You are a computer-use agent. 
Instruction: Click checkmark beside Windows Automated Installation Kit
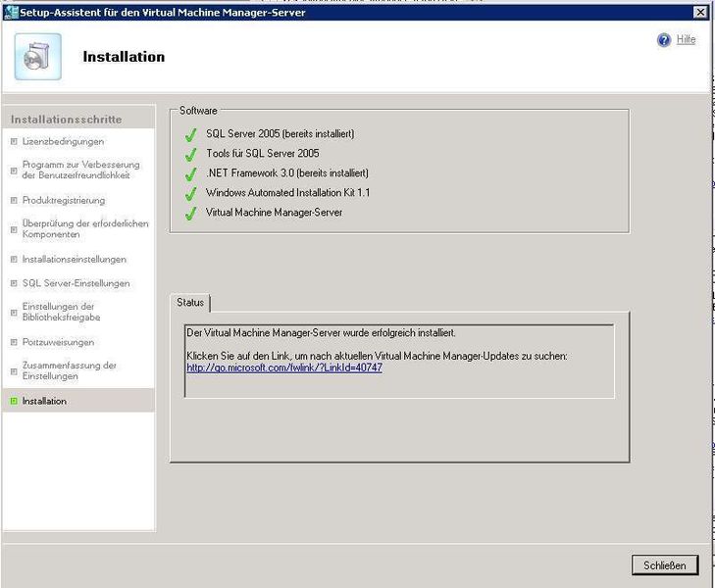[190, 193]
